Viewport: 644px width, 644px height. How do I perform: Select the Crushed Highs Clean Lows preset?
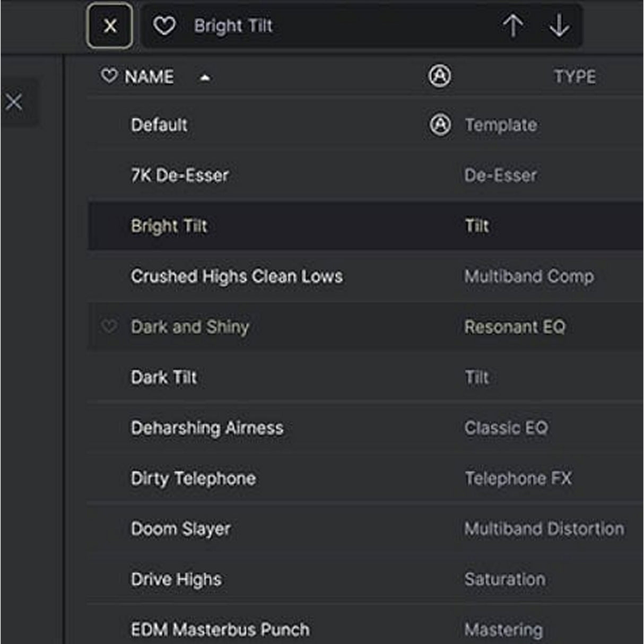[x=237, y=276]
